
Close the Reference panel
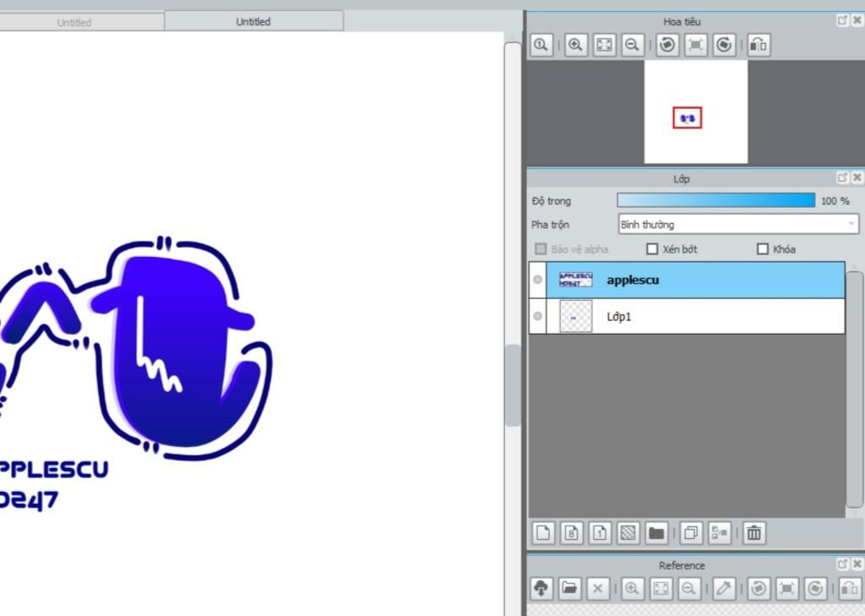[x=857, y=564]
